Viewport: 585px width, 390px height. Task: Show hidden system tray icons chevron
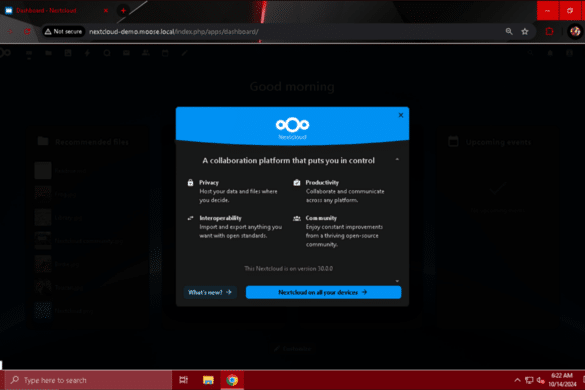pyautogui.click(x=517, y=380)
